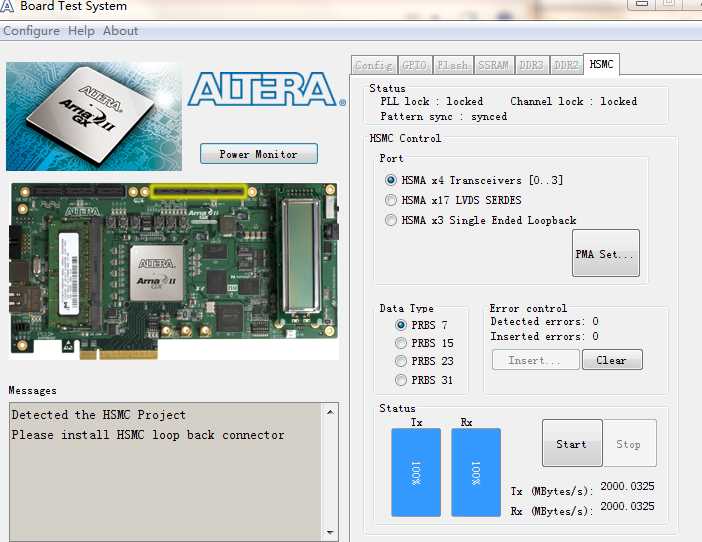The height and width of the screenshot is (542, 702).
Task: Click the Rx 100% progress bar
Action: click(476, 473)
